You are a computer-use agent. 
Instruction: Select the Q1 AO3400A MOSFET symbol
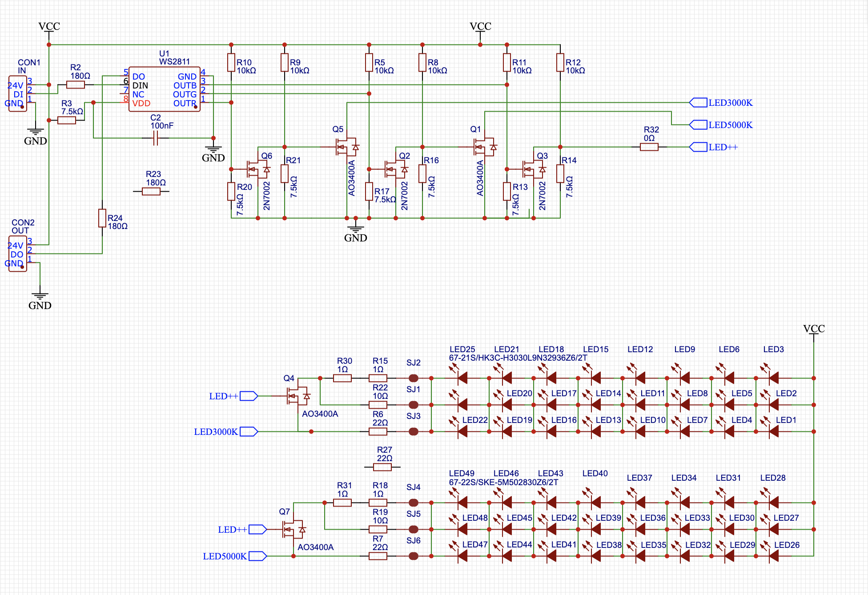485,147
